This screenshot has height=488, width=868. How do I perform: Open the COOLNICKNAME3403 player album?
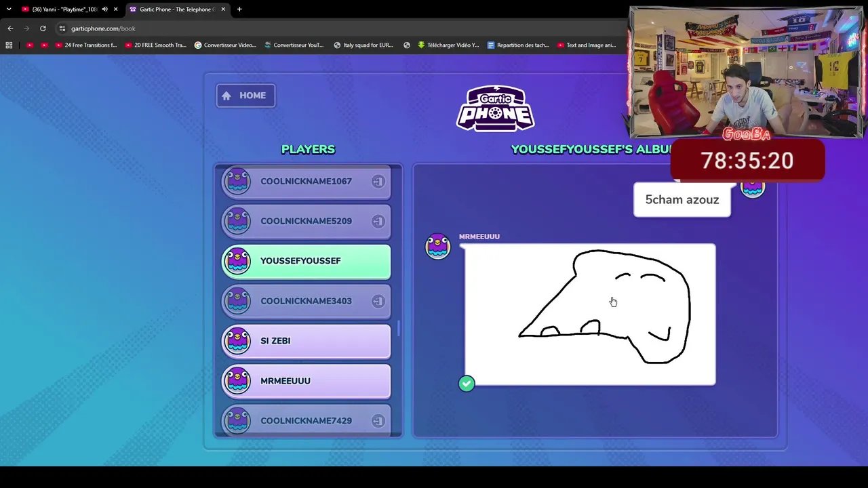tap(307, 301)
